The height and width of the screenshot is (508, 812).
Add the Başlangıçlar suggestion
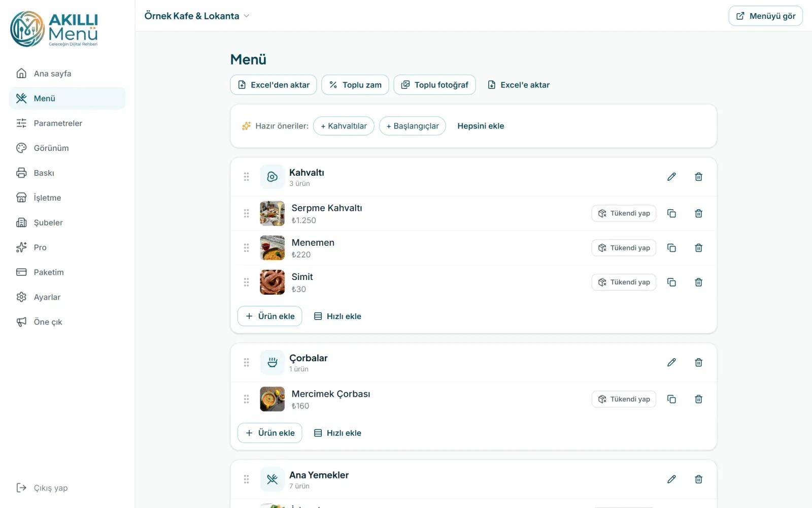[413, 126]
